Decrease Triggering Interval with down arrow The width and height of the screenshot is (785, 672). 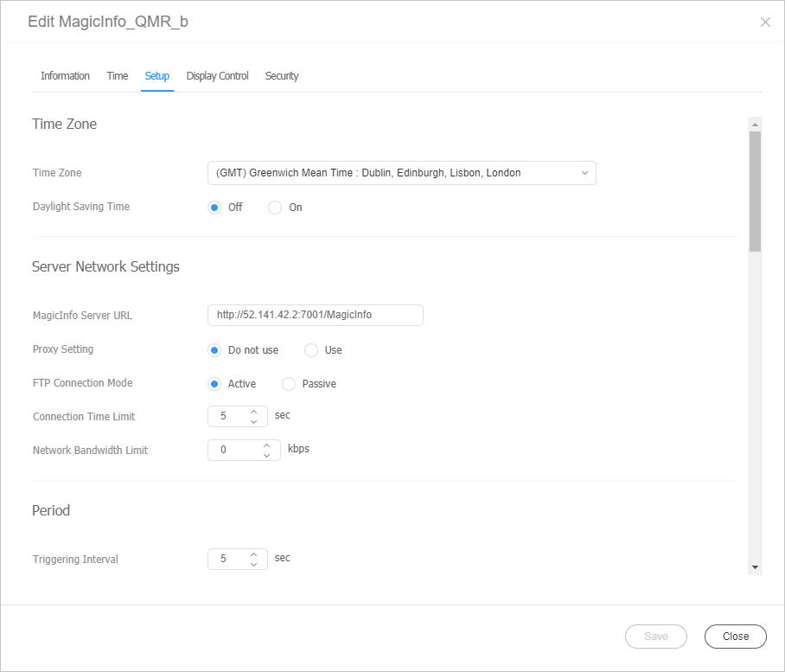tap(253, 565)
